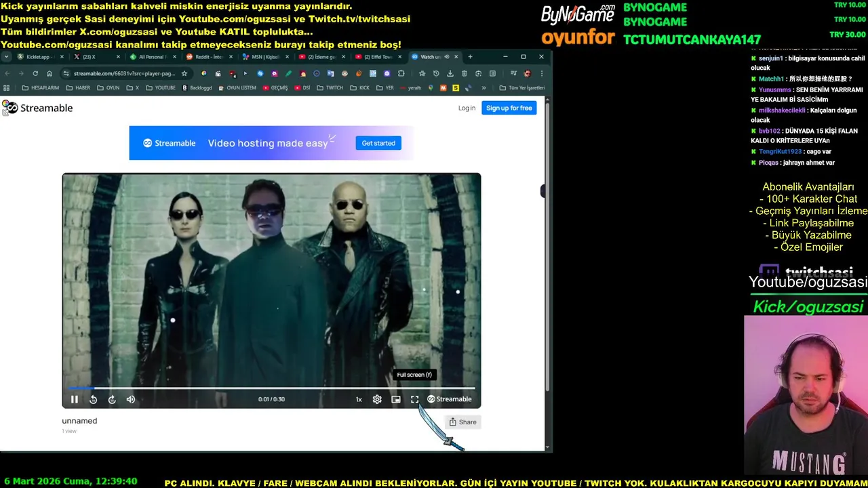
Task: Close the Watch Streamable tab
Action: click(456, 57)
